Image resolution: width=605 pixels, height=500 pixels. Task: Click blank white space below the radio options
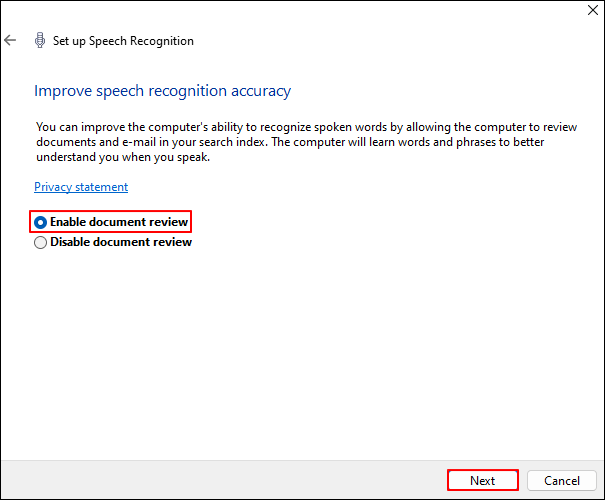300,350
